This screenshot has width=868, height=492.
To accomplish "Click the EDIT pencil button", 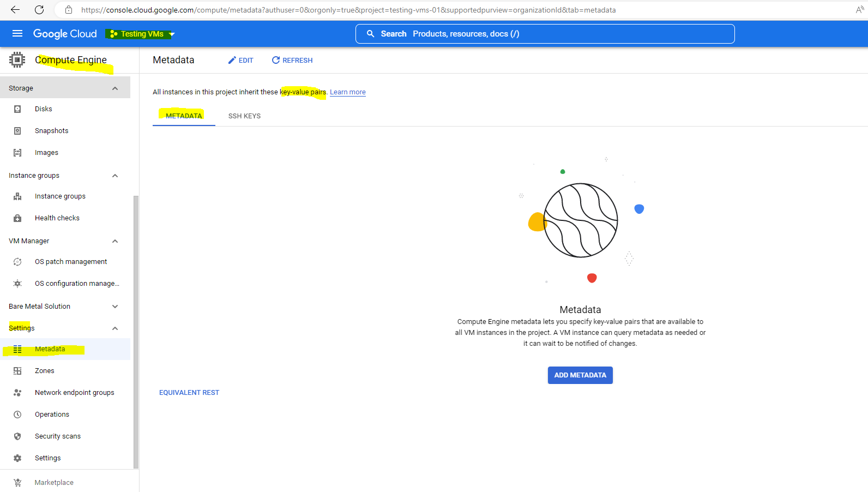I will point(240,61).
